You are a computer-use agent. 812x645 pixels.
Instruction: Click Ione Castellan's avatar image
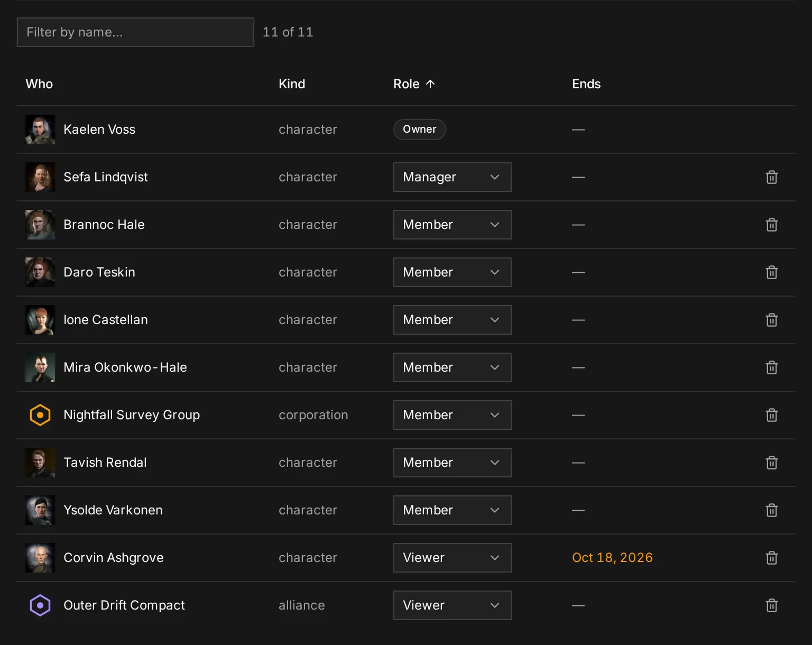40,320
